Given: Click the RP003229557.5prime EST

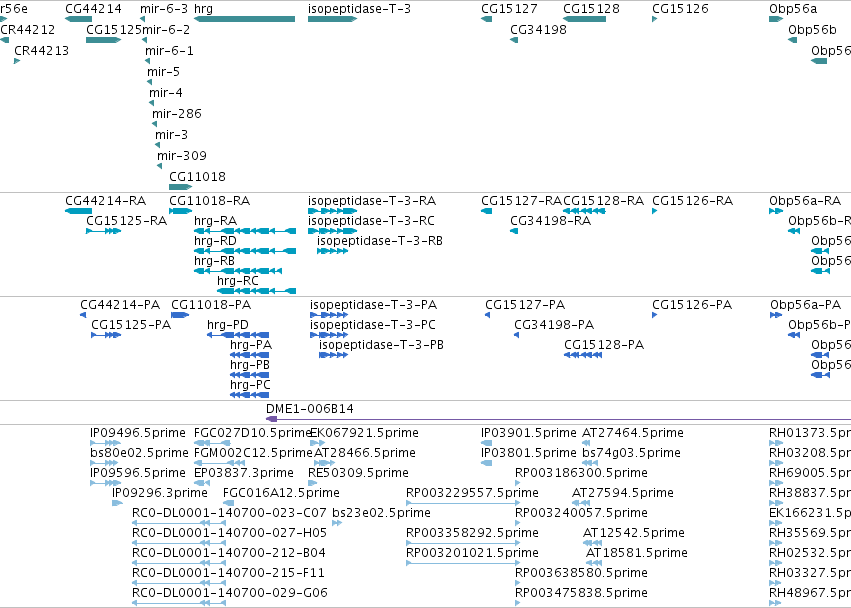Looking at the screenshot, I should coord(463,503).
